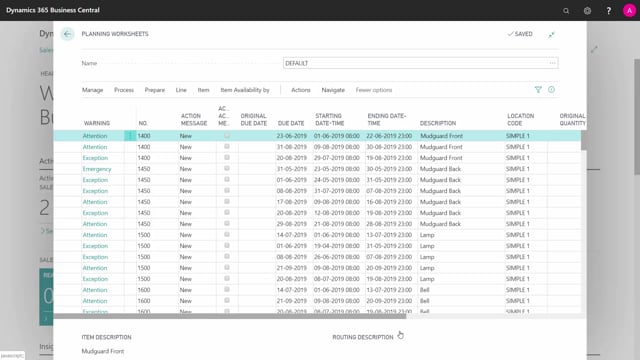Viewport: 640px width, 360px height.
Task: Open the help question mark icon
Action: pos(609,11)
